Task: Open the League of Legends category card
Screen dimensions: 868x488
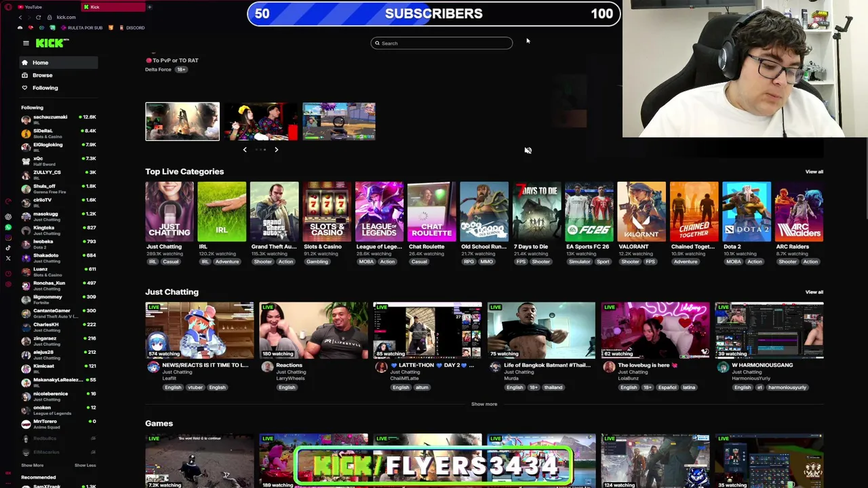Action: 379,211
